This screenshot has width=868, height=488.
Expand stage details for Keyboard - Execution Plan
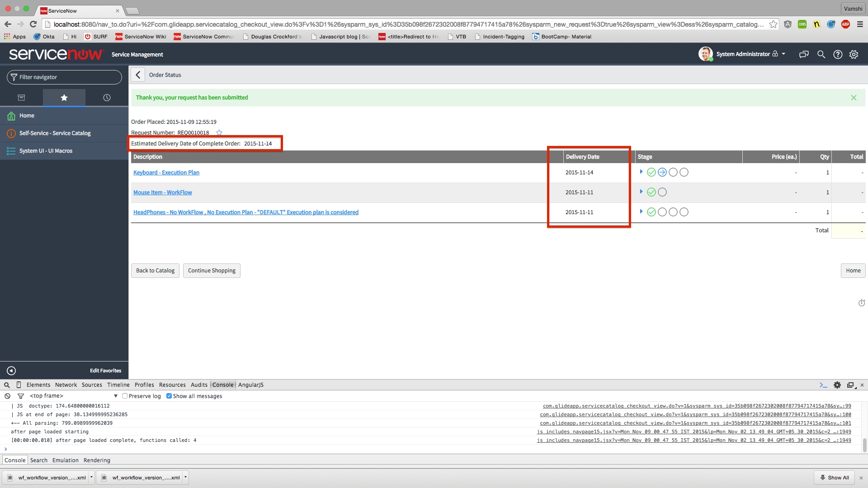point(641,172)
